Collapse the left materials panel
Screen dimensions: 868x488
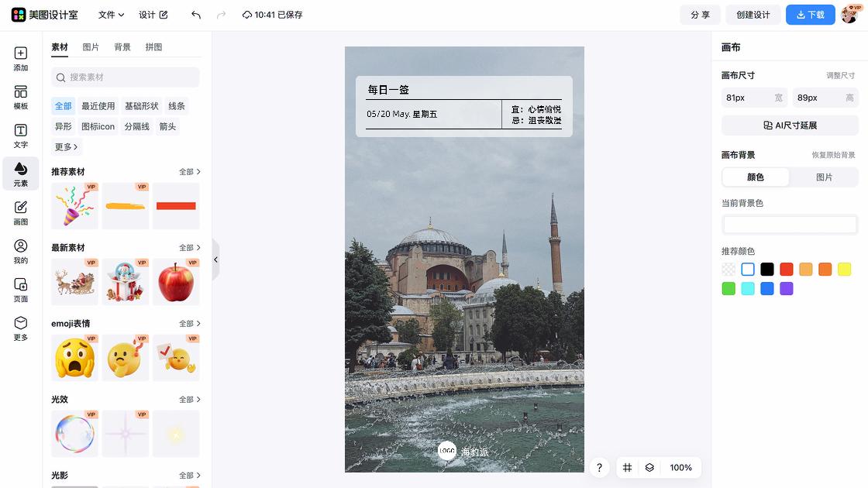coord(215,260)
